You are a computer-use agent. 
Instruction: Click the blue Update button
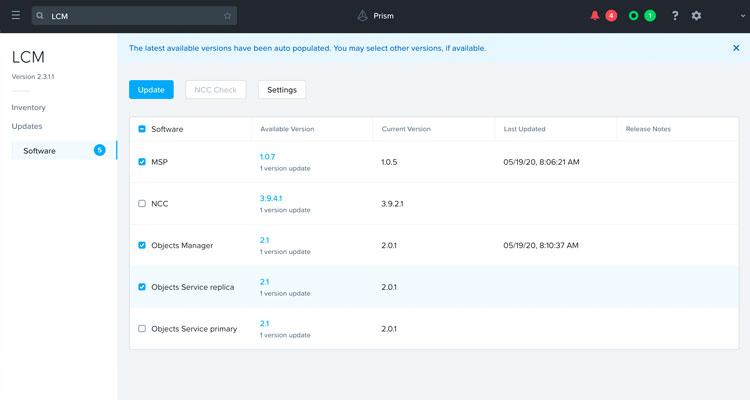click(x=151, y=90)
